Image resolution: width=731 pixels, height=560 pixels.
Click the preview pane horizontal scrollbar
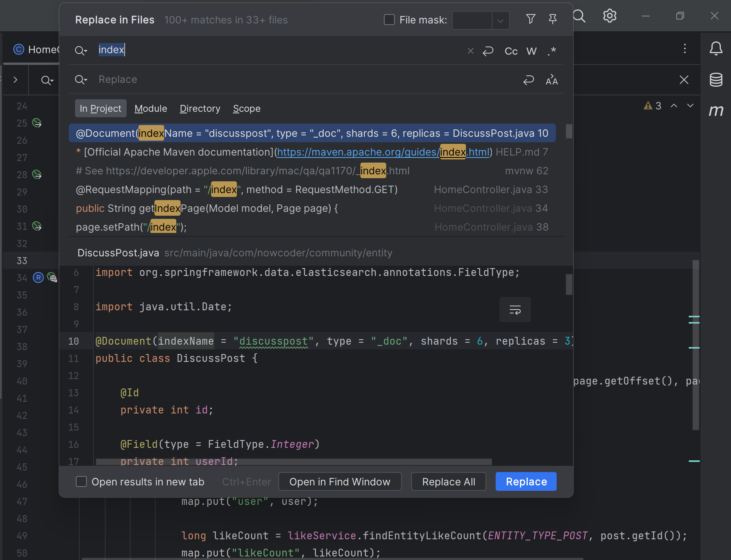point(294,462)
